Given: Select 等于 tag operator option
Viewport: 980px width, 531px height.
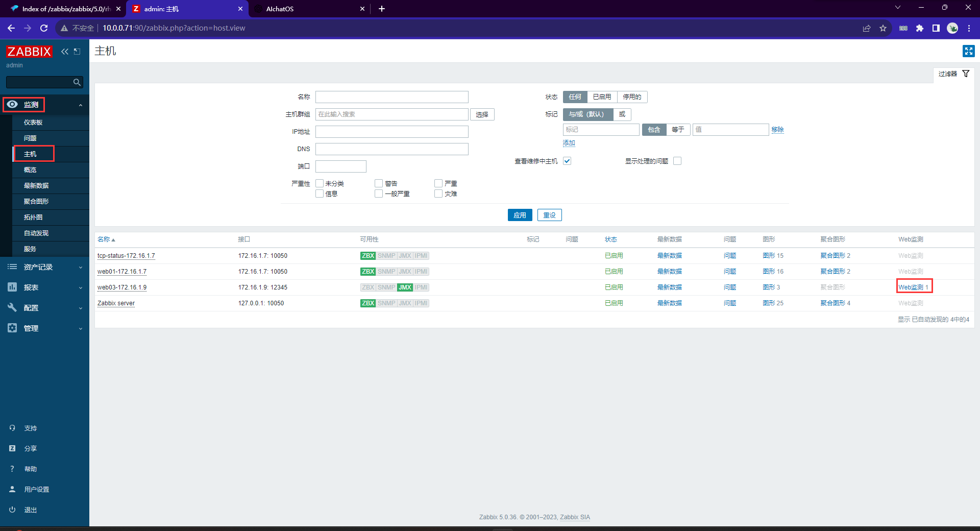Looking at the screenshot, I should [x=678, y=130].
